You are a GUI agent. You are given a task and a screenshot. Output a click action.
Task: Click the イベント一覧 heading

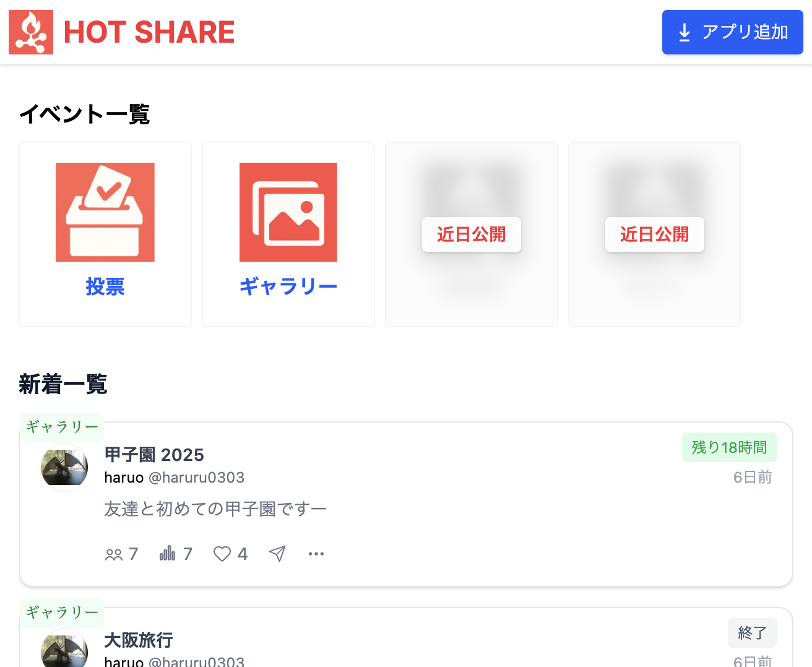coord(85,114)
